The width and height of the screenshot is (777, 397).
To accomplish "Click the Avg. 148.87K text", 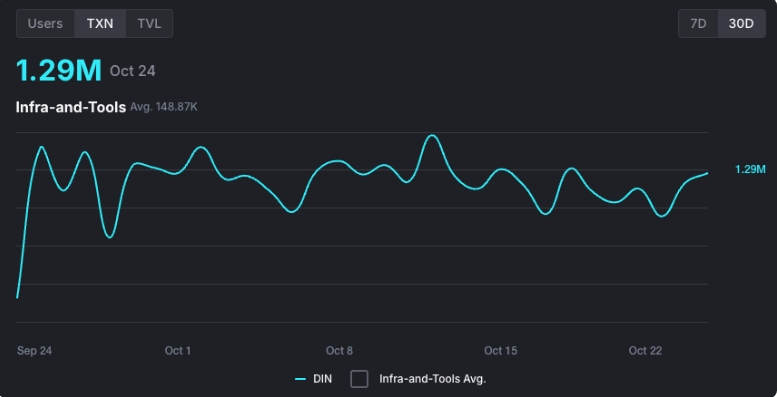I will tap(164, 107).
